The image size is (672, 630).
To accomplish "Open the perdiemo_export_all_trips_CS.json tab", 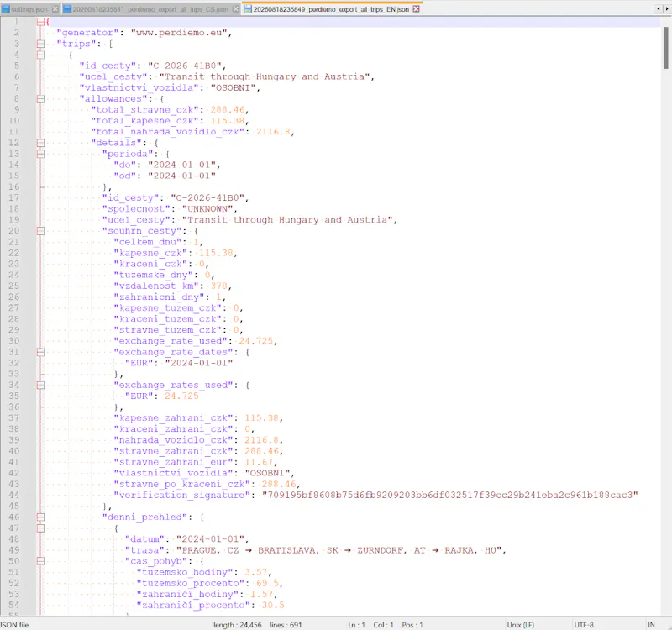I will click(150, 9).
